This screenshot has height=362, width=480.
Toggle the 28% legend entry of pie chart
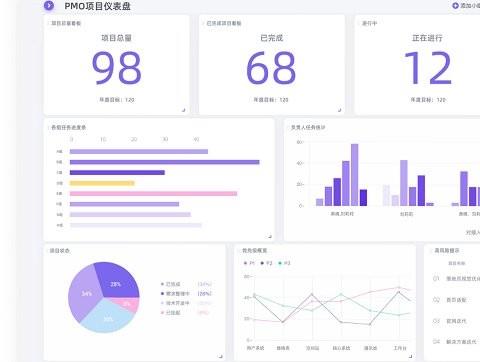(186, 294)
